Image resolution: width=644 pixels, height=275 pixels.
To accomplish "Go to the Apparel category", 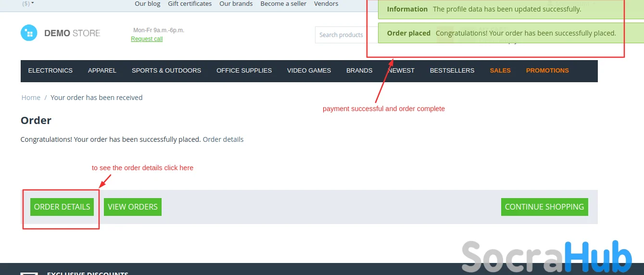I will (x=102, y=71).
